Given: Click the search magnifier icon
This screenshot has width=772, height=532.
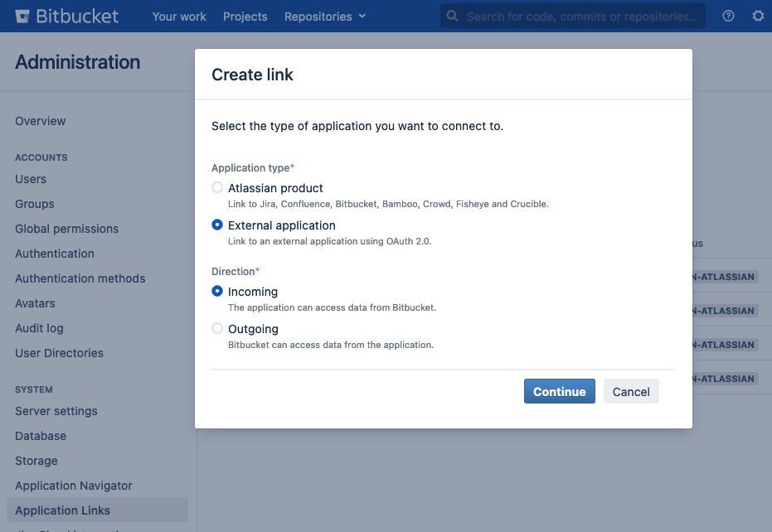Looking at the screenshot, I should point(452,15).
